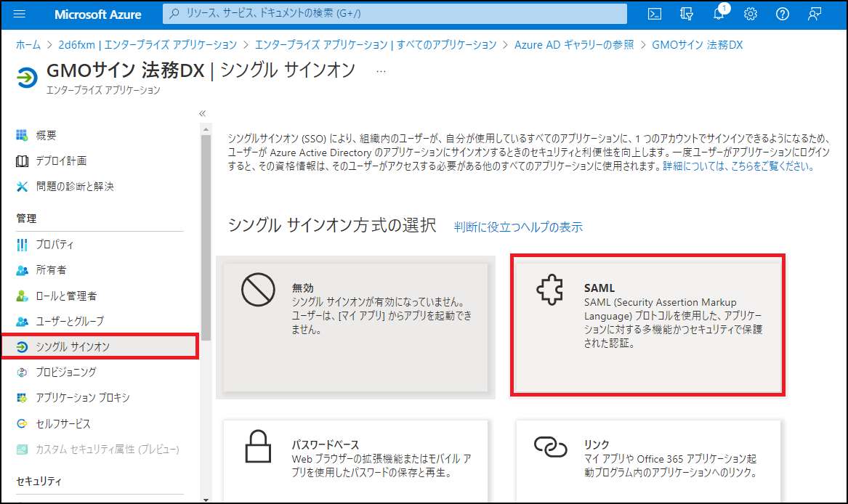Click the sidebar vertical scrollbar thumb
The width and height of the screenshot is (848, 504).
point(206,238)
